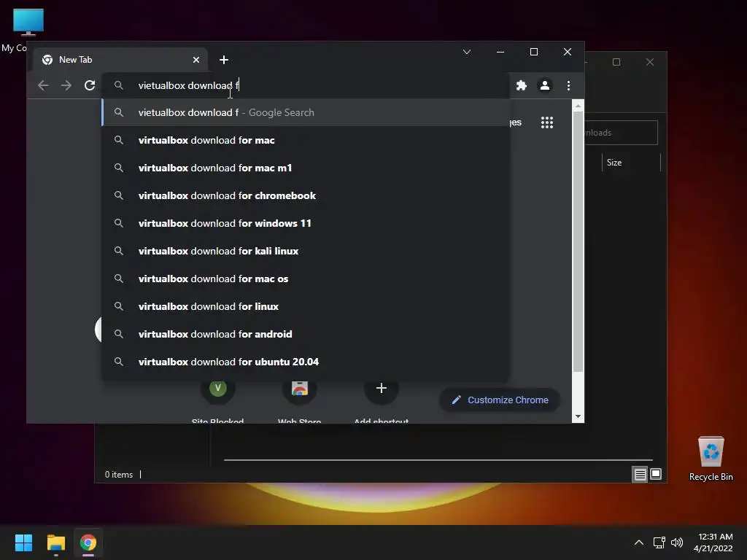
Task: Select suggestion 'virtualbox download for linux'
Action: click(306, 306)
